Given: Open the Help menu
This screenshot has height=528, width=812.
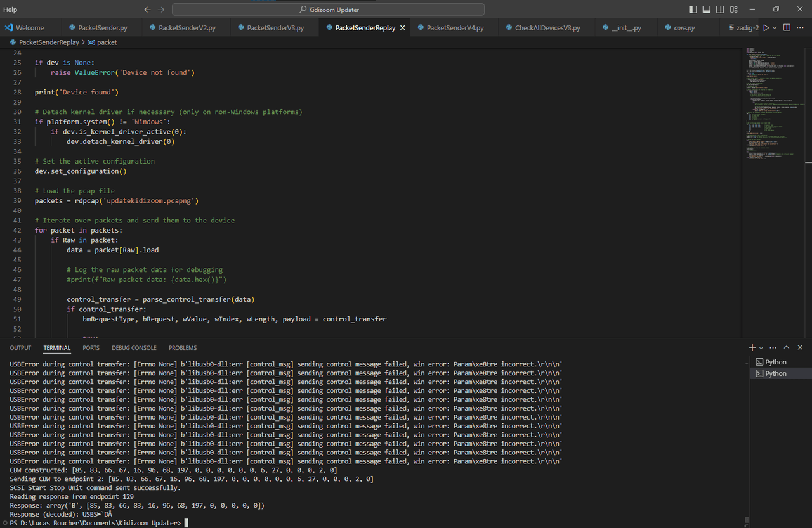Looking at the screenshot, I should pyautogui.click(x=10, y=10).
